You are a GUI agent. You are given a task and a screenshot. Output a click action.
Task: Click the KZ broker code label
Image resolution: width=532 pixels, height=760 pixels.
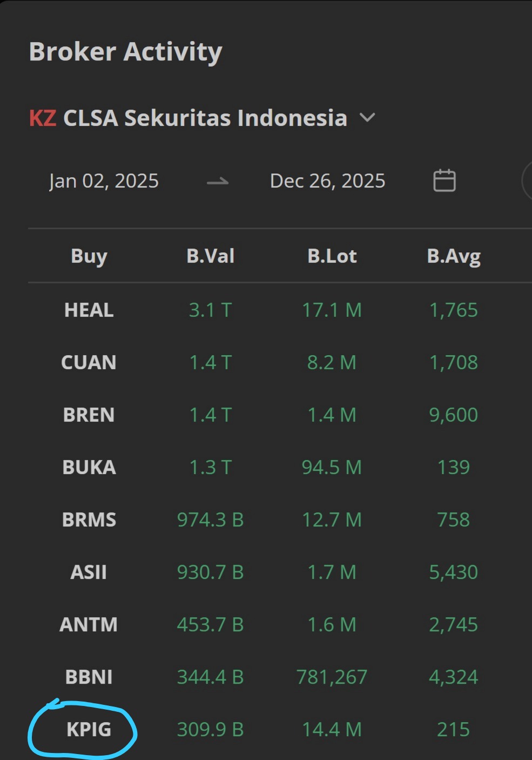pos(43,118)
